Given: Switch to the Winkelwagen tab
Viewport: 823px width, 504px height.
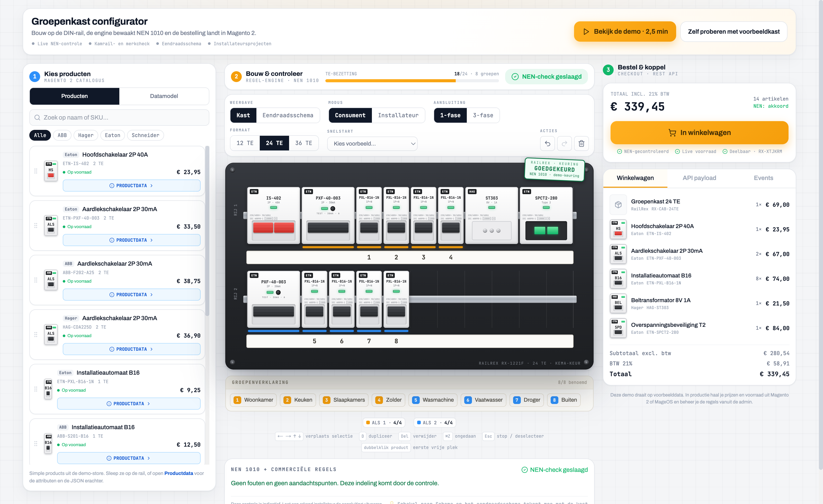Looking at the screenshot, I should point(635,178).
